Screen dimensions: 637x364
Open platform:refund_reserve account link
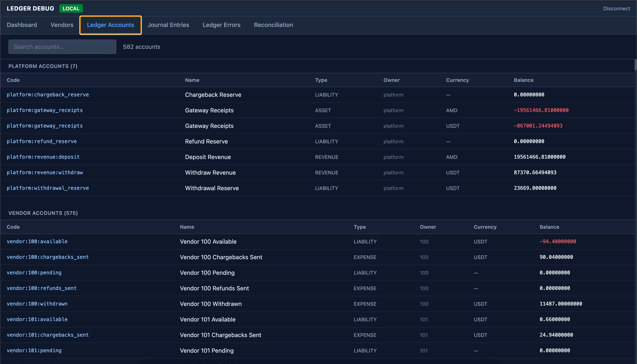[x=42, y=141]
